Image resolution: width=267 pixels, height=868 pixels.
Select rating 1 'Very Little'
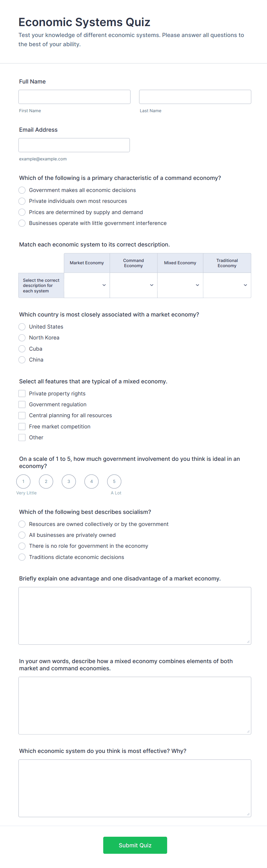coord(23,481)
